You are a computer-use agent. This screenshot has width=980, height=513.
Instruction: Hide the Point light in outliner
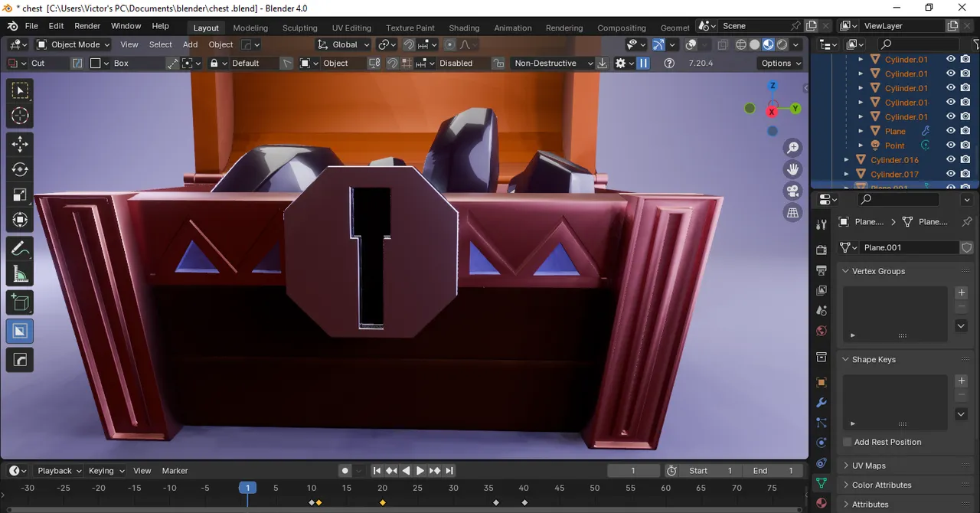(950, 145)
